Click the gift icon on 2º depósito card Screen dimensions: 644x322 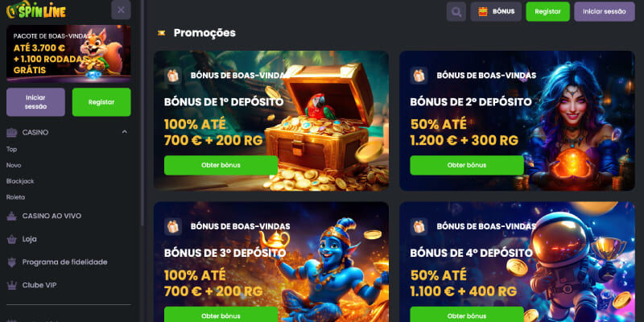click(x=419, y=76)
